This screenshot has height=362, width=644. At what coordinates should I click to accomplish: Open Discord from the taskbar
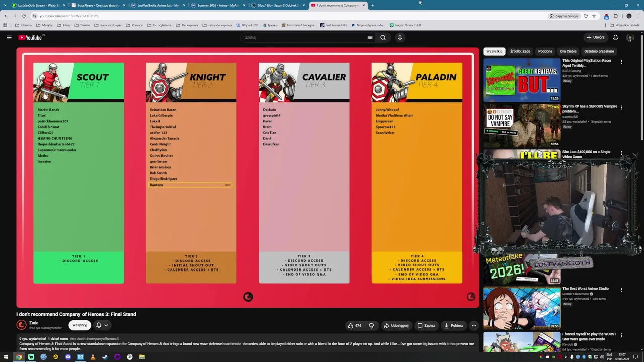[68, 357]
